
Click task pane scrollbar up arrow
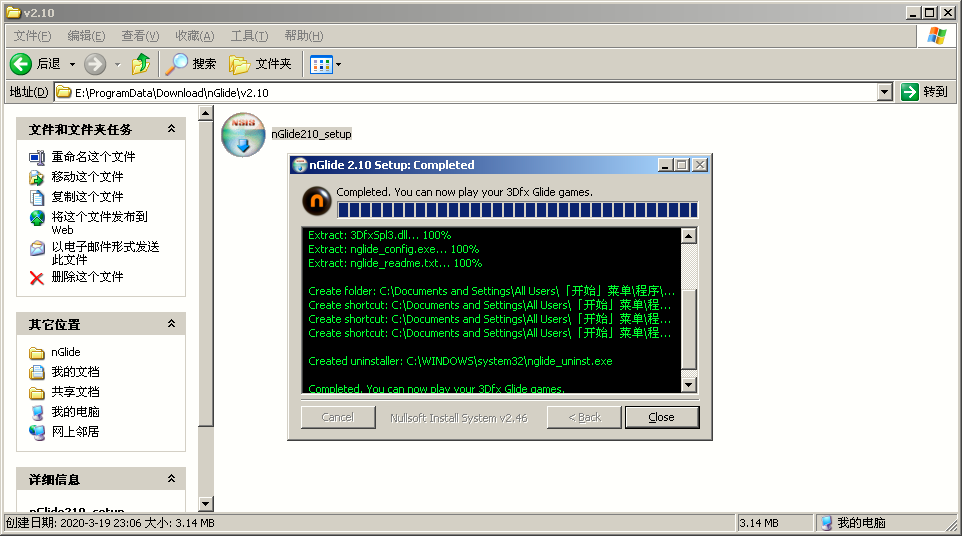coord(206,113)
